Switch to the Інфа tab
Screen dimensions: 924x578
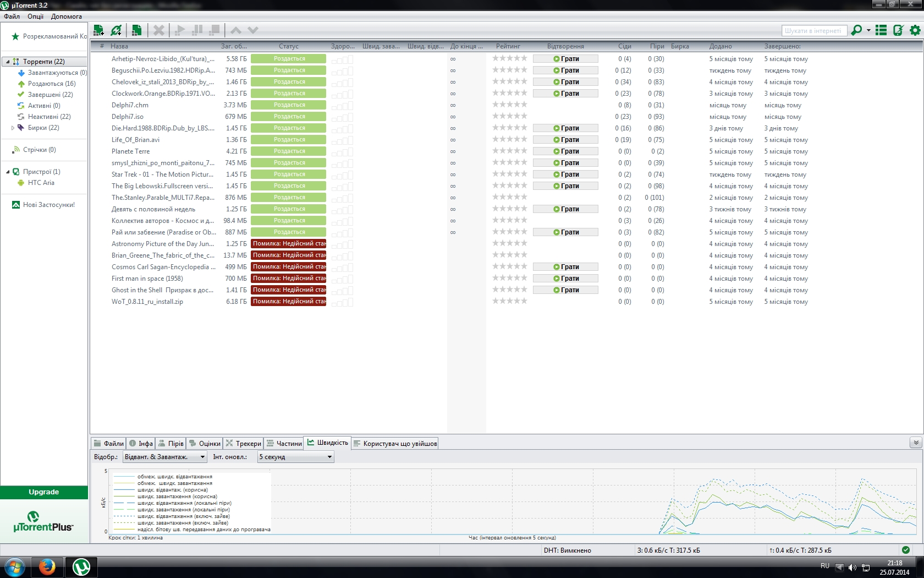tap(141, 443)
